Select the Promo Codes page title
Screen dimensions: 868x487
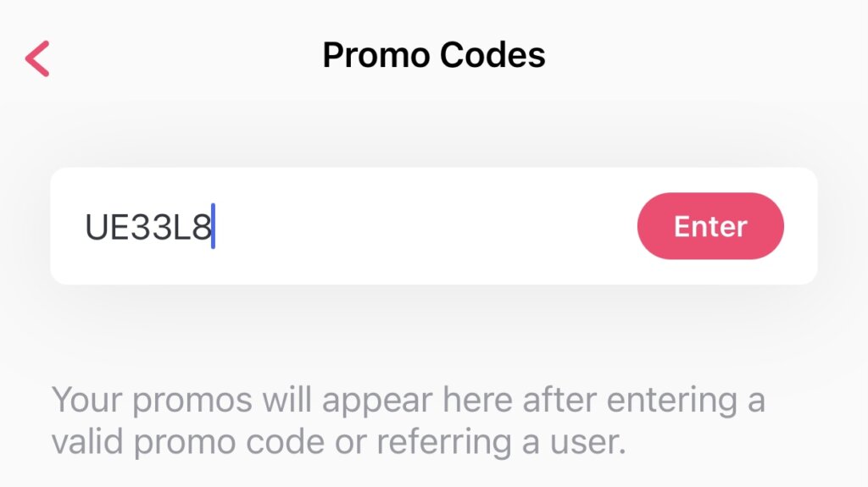[434, 55]
